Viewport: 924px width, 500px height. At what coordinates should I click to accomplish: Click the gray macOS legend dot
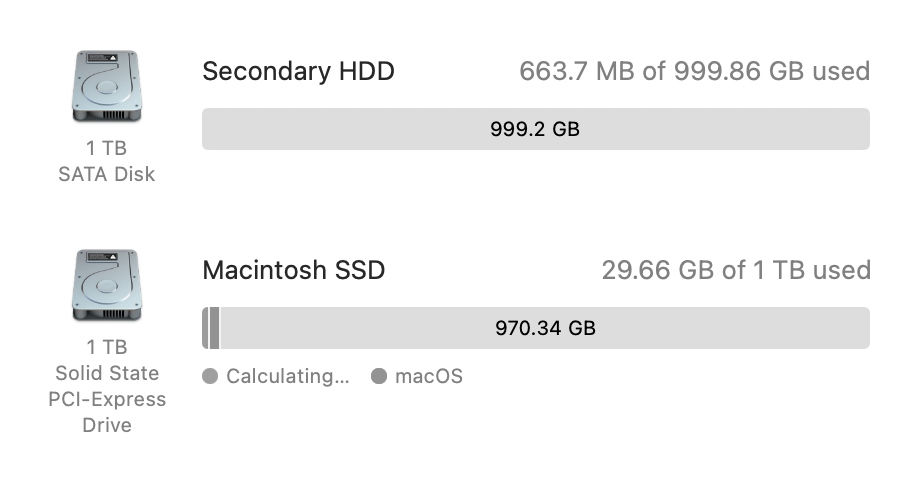(x=379, y=377)
